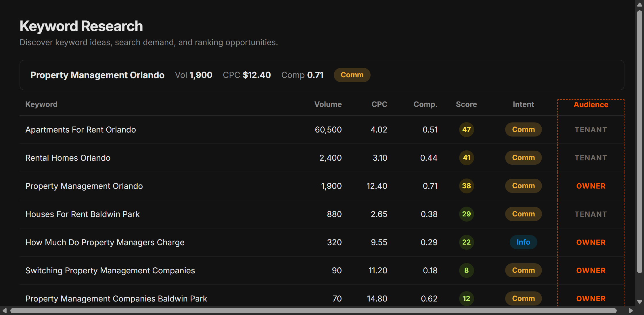Select keyword Property Management Companies Baldwin Park
Viewport: 644px width, 315px height.
point(116,299)
